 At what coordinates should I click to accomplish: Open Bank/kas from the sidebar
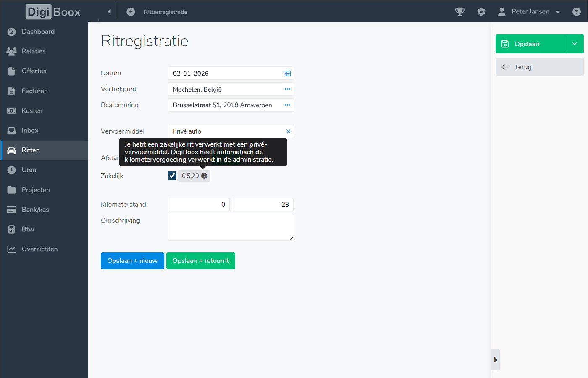(35, 210)
